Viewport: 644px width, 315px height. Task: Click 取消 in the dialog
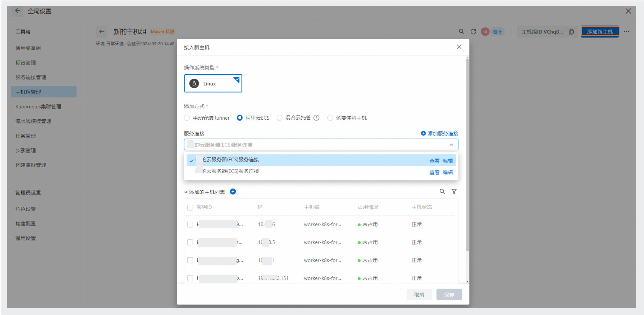point(419,295)
